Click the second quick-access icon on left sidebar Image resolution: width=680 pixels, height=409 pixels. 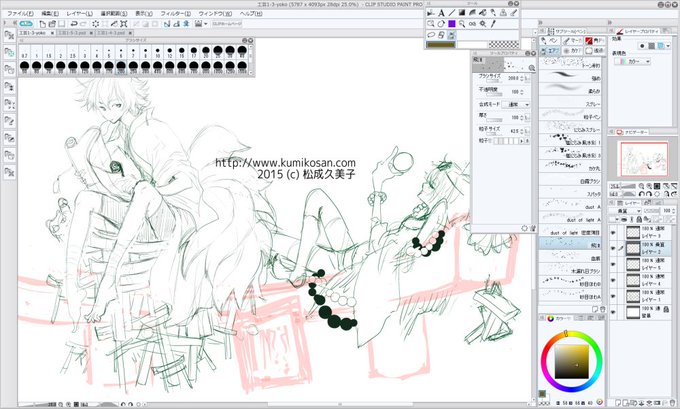coord(9,52)
